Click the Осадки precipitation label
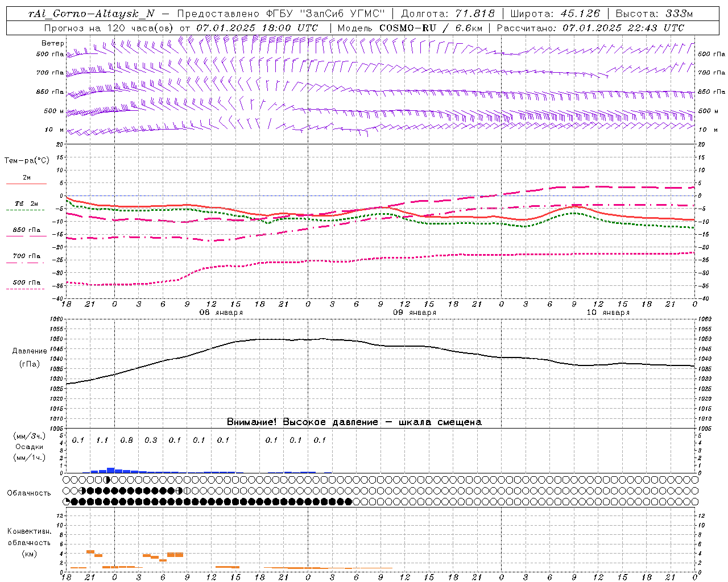The width and height of the screenshot is (728, 582). point(30,447)
